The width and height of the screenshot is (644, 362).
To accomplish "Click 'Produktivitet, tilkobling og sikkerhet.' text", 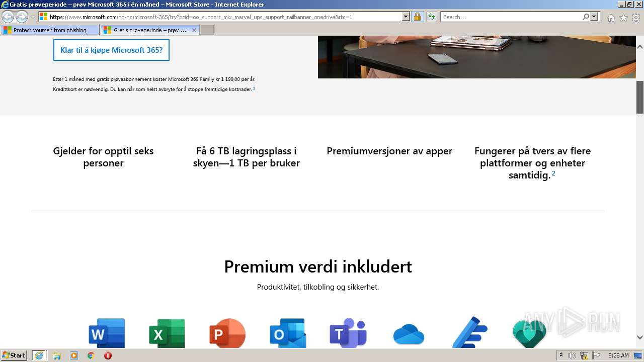I will pyautogui.click(x=318, y=287).
